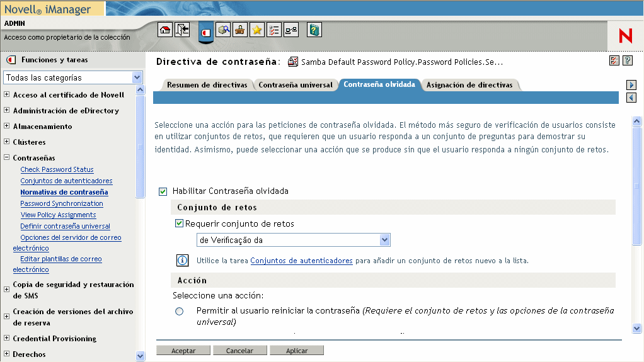The image size is (644, 362).
Task: Open the Home toolbar icon
Action: pos(165,30)
